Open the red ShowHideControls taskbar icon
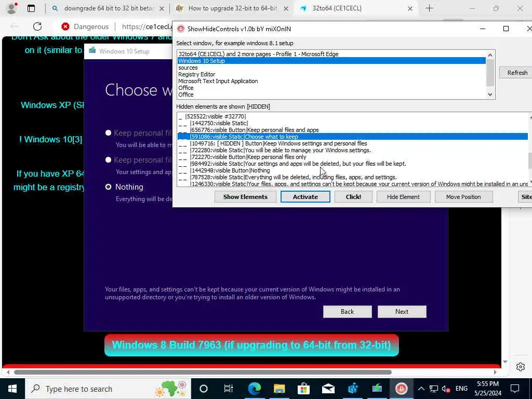Viewport: 532px width, 399px height. tap(402, 389)
